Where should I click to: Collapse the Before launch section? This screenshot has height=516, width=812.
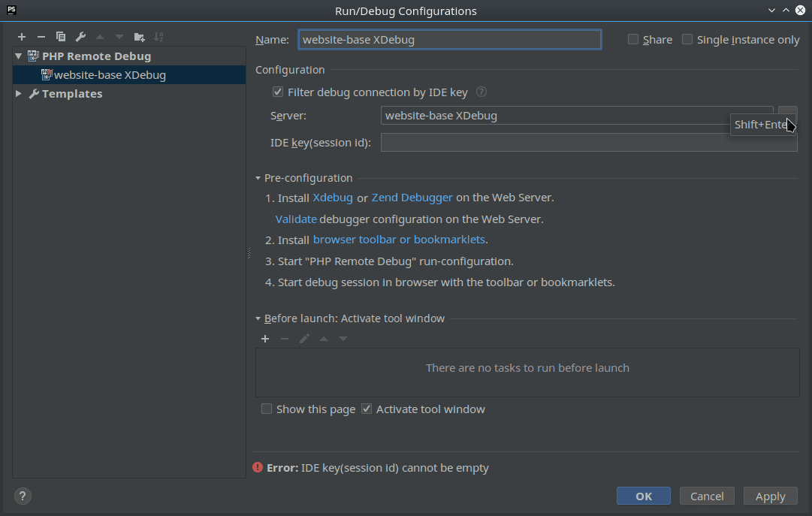pyautogui.click(x=258, y=318)
